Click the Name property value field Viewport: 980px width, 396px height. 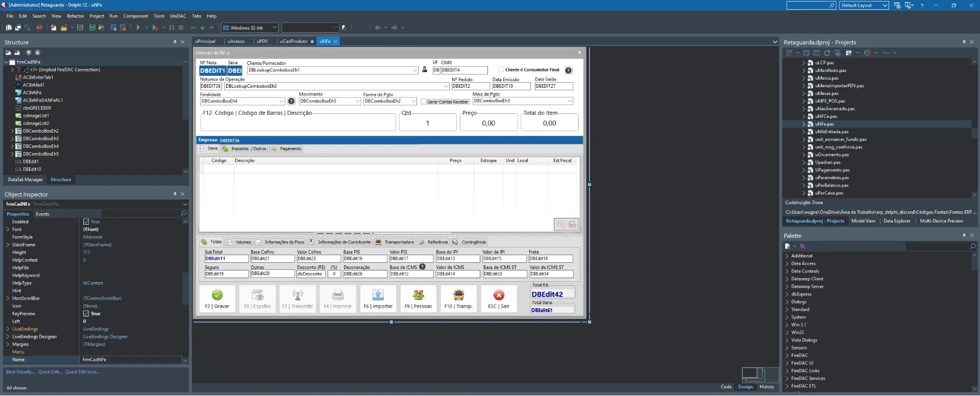132,360
